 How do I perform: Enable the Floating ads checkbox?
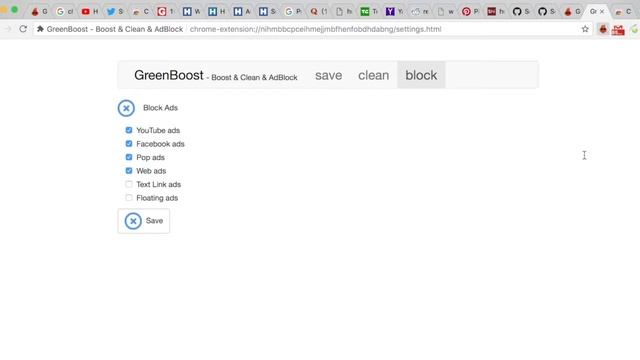129,198
